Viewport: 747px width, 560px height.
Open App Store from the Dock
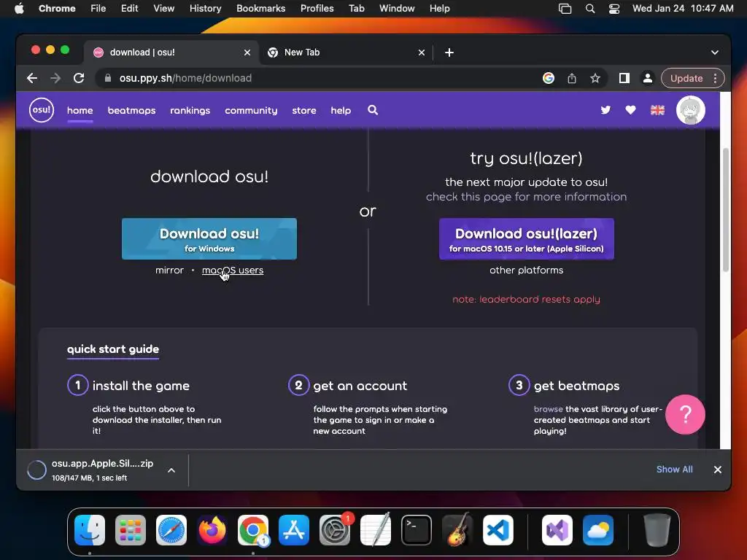tap(294, 530)
